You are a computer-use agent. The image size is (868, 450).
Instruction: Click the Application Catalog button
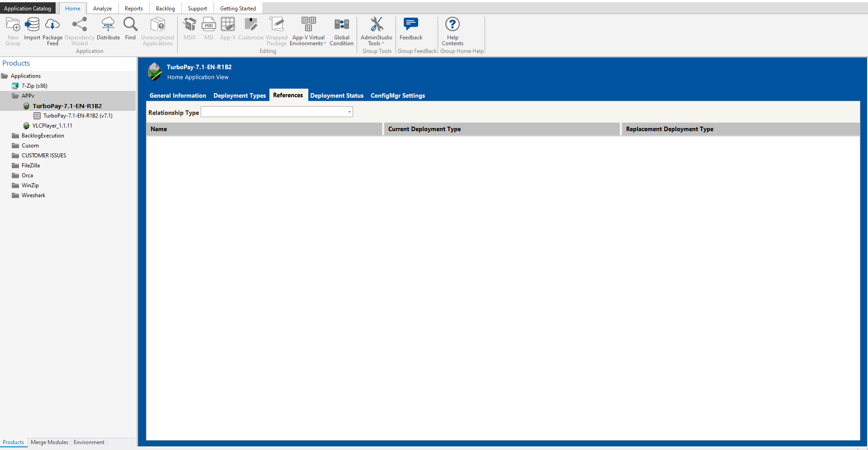pos(28,9)
